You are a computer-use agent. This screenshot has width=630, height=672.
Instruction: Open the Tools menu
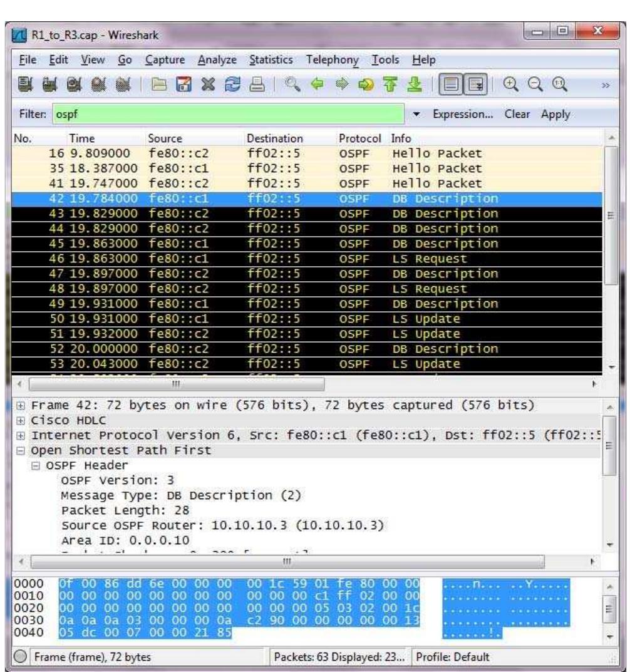(x=385, y=60)
